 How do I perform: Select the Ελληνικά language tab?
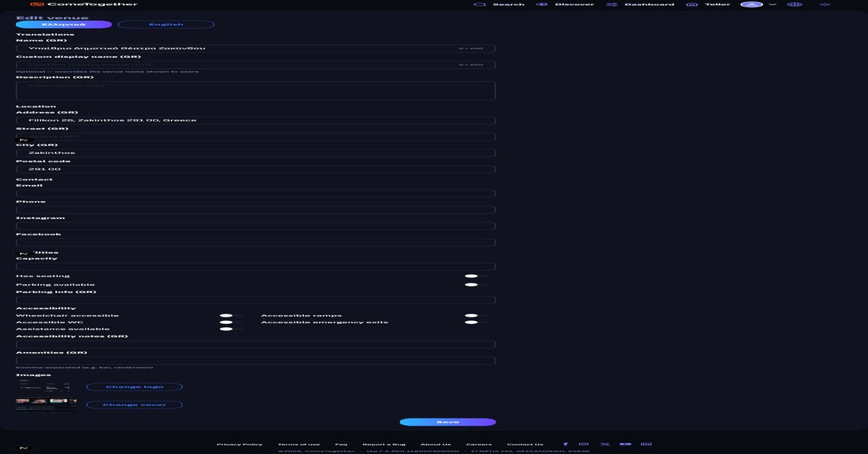(x=64, y=25)
